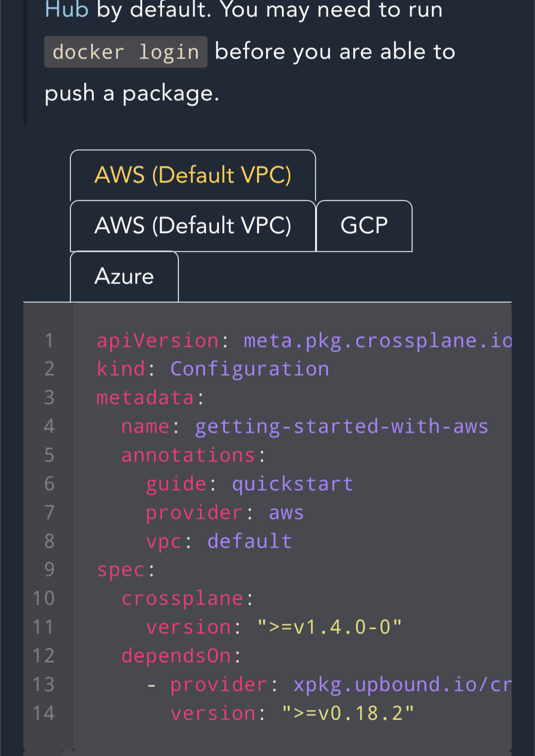Select the active AWS (Default VPC) tab
The width and height of the screenshot is (535, 756).
(x=193, y=175)
